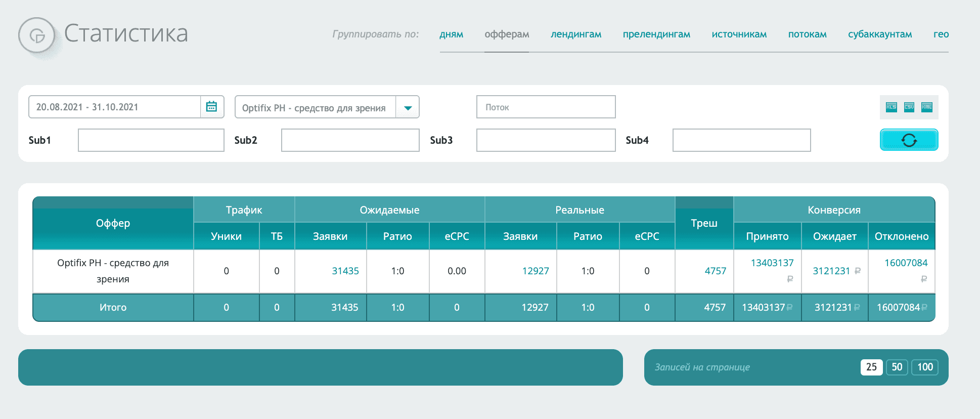Screen dimensions: 980x419
Task: Open the calendar date picker icon
Action: pyautogui.click(x=211, y=107)
